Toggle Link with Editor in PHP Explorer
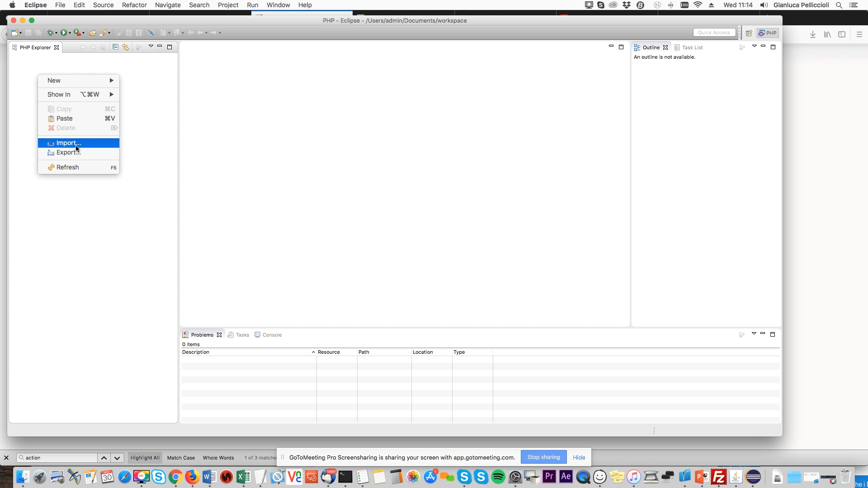The image size is (868, 488). 126,47
